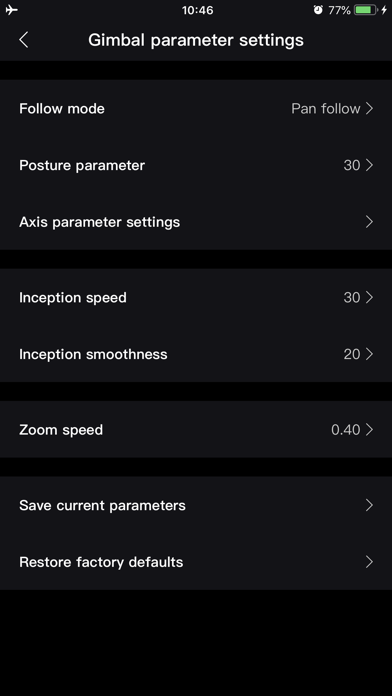Open the Inception smoothness chevron arrow

369,354
